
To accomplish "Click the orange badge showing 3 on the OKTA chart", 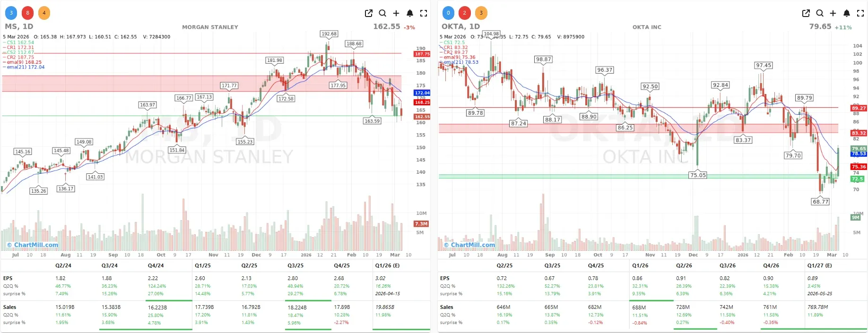I will (481, 13).
